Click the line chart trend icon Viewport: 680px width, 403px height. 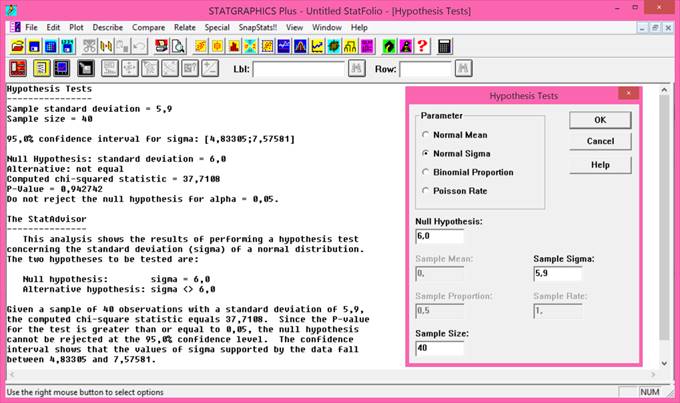pos(317,46)
